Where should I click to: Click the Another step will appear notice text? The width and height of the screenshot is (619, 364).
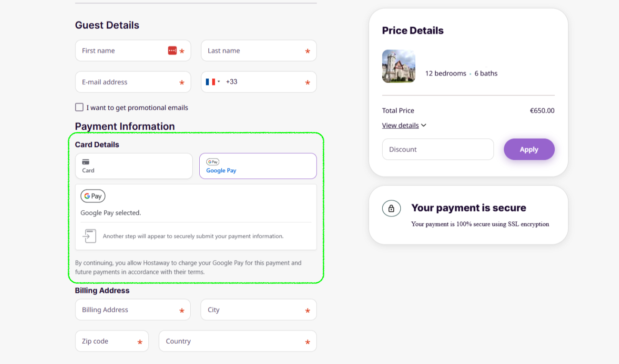[193, 236]
